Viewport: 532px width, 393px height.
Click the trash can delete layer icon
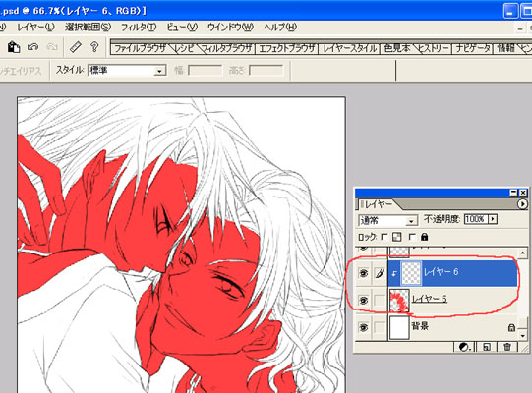tap(507, 347)
